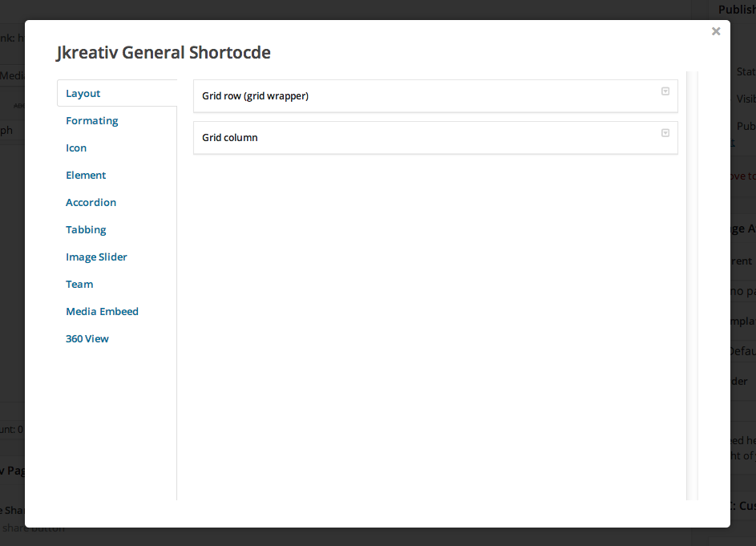Expand the Grid row (grid wrapper) options arrow

click(x=665, y=91)
